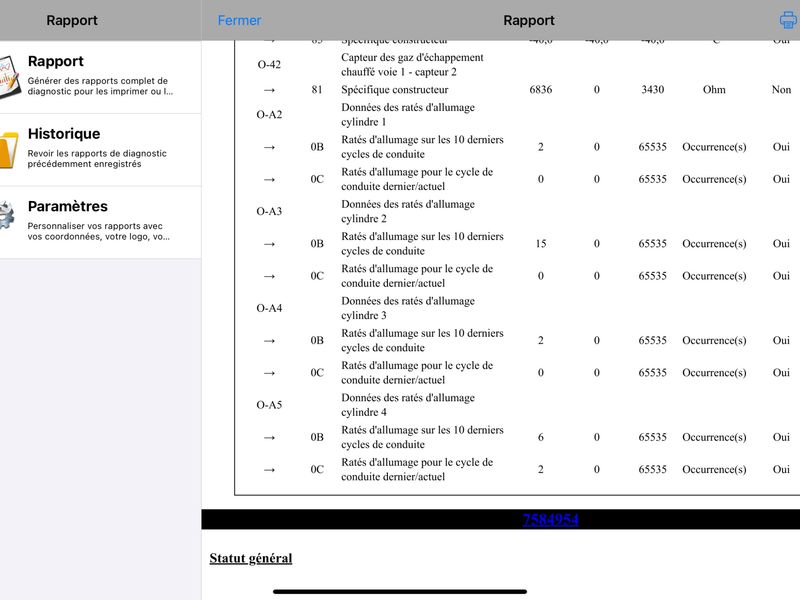The image size is (800, 600).
Task: Select the Ohm unit cell
Action: pyautogui.click(x=714, y=89)
